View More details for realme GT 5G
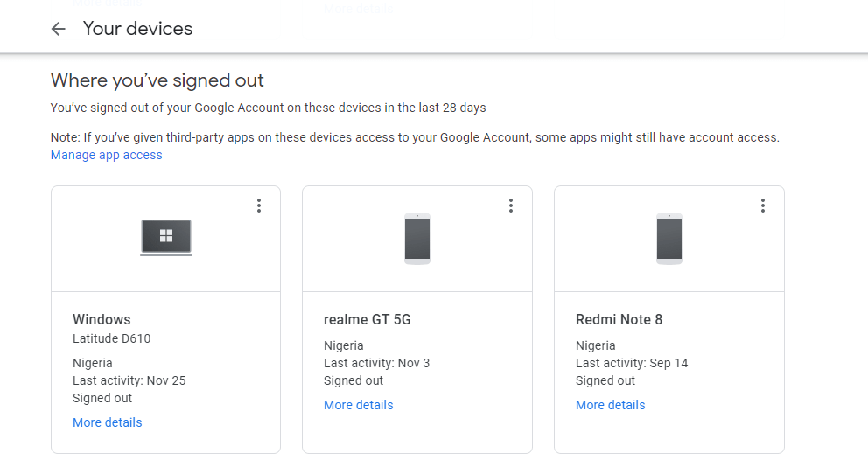The image size is (868, 460). click(359, 405)
